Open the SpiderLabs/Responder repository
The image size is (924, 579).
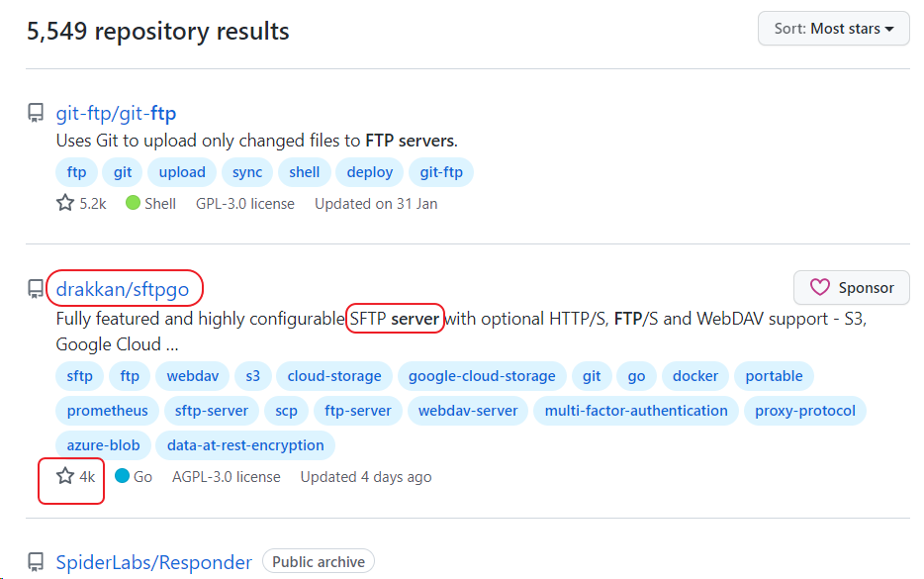coord(153,561)
